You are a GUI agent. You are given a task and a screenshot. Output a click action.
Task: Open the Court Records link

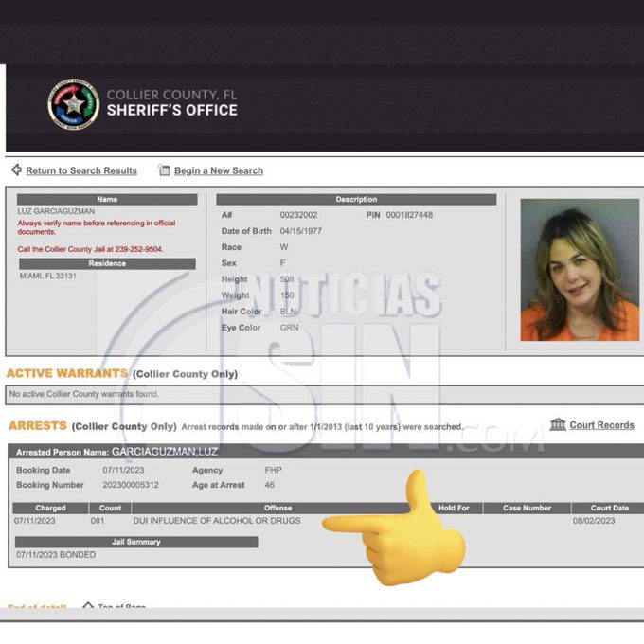pyautogui.click(x=601, y=425)
